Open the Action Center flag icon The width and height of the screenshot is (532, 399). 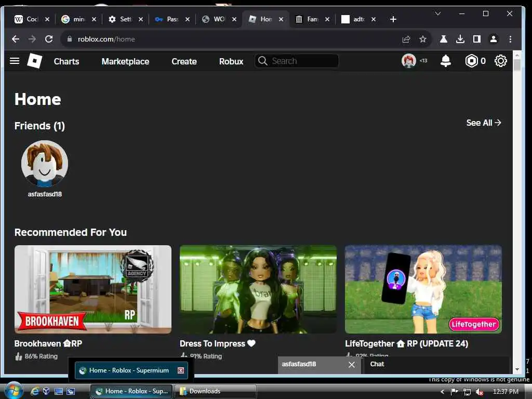[454, 392]
